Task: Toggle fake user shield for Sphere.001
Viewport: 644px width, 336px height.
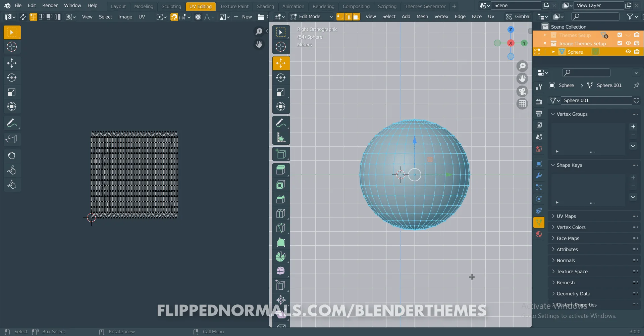Action: coord(636,100)
